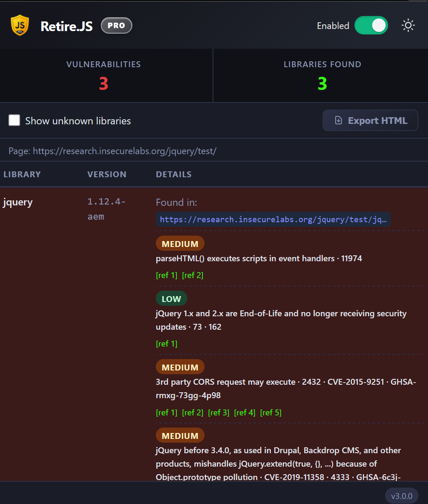The height and width of the screenshot is (504, 428).
Task: Click the Vulnerabilities count 3
Action: 104,84
